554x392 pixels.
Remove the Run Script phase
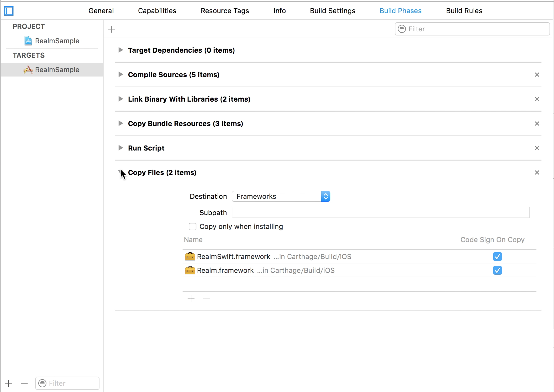tap(537, 148)
